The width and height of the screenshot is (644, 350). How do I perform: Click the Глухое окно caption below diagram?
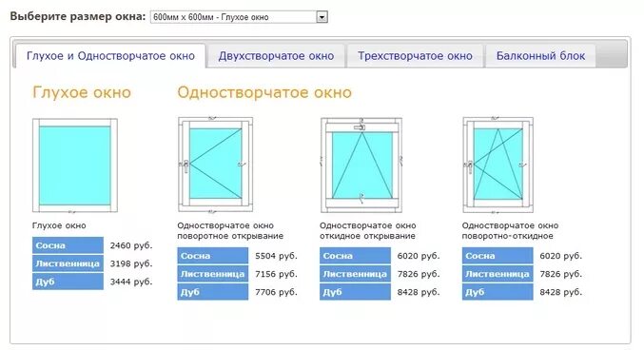pos(59,225)
